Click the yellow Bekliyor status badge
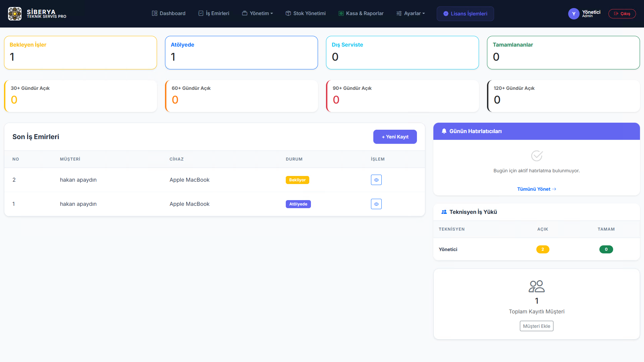This screenshot has height=362, width=644. coord(297,180)
